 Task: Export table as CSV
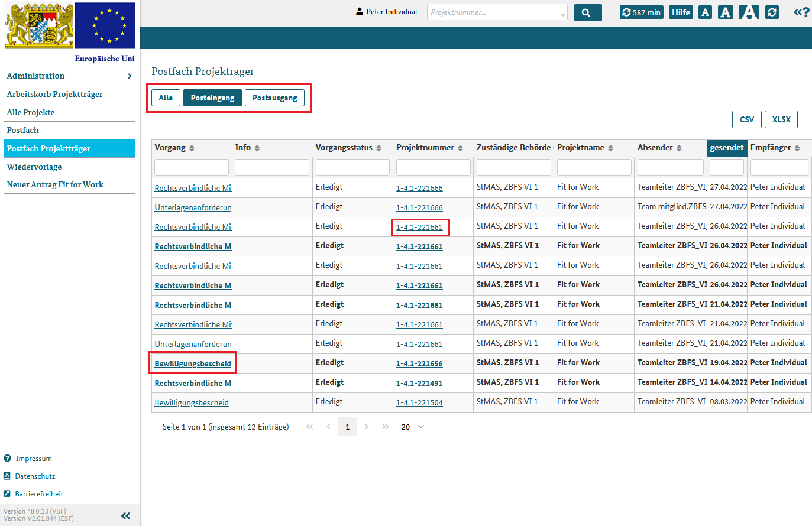[x=747, y=119]
